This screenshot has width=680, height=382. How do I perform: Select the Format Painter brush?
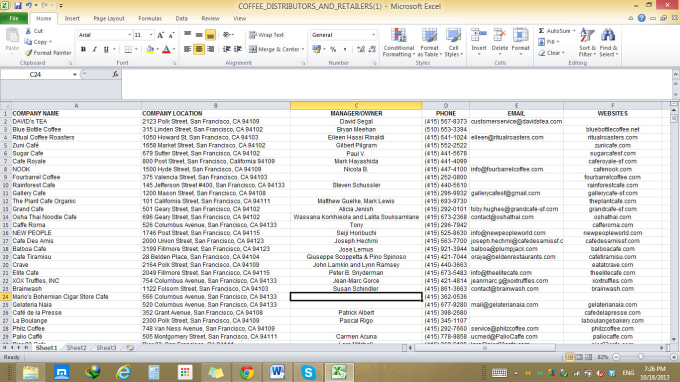[x=28, y=53]
